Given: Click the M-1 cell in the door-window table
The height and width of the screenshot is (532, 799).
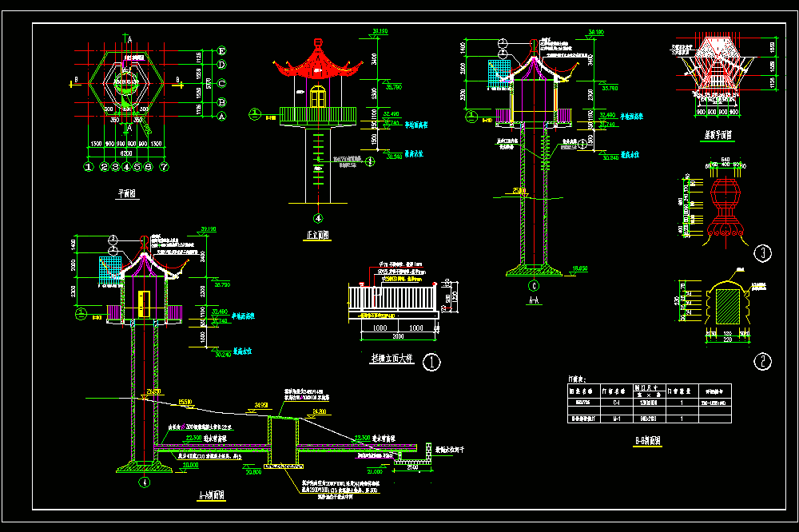Looking at the screenshot, I should point(617,419).
